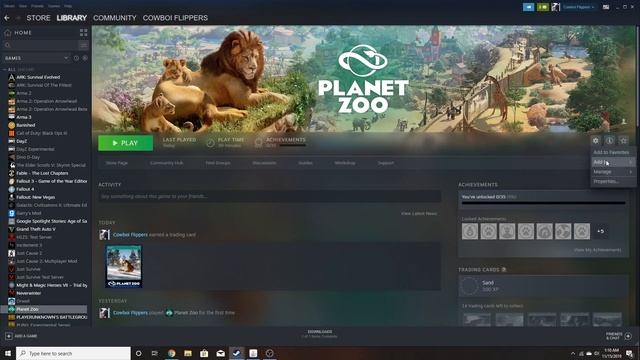Open File Explorer from the taskbar
The image size is (640, 360).
188,353
